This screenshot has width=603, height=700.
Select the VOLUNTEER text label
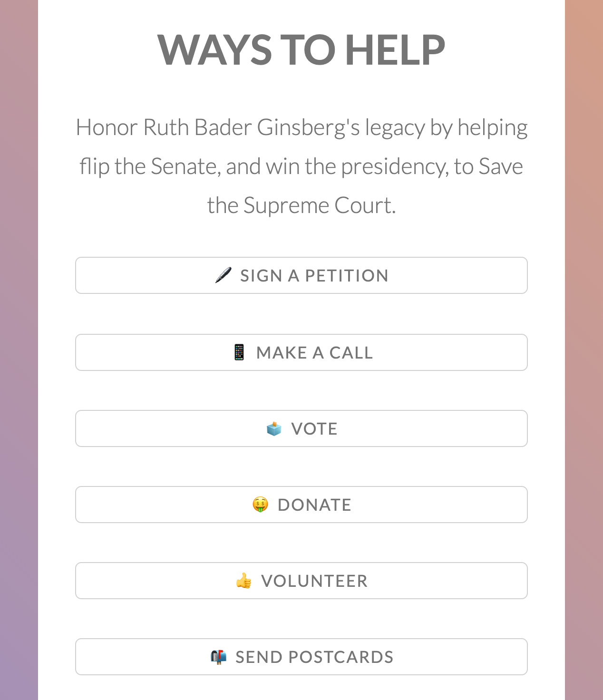pos(315,581)
